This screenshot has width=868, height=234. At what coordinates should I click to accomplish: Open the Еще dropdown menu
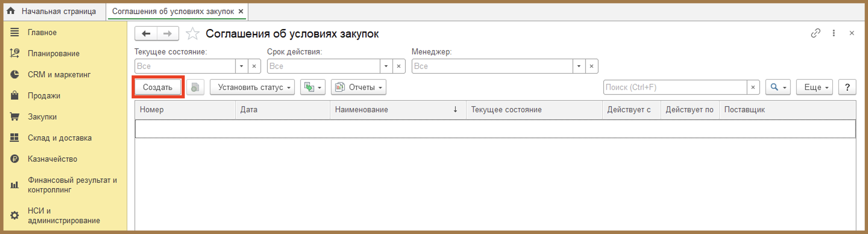click(814, 87)
